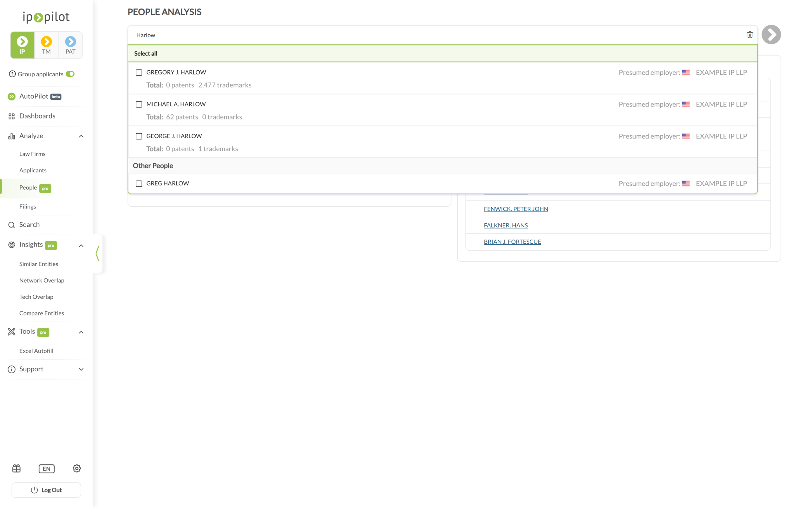This screenshot has height=507, width=812.
Task: Clear the search with the trash icon
Action: (750, 35)
